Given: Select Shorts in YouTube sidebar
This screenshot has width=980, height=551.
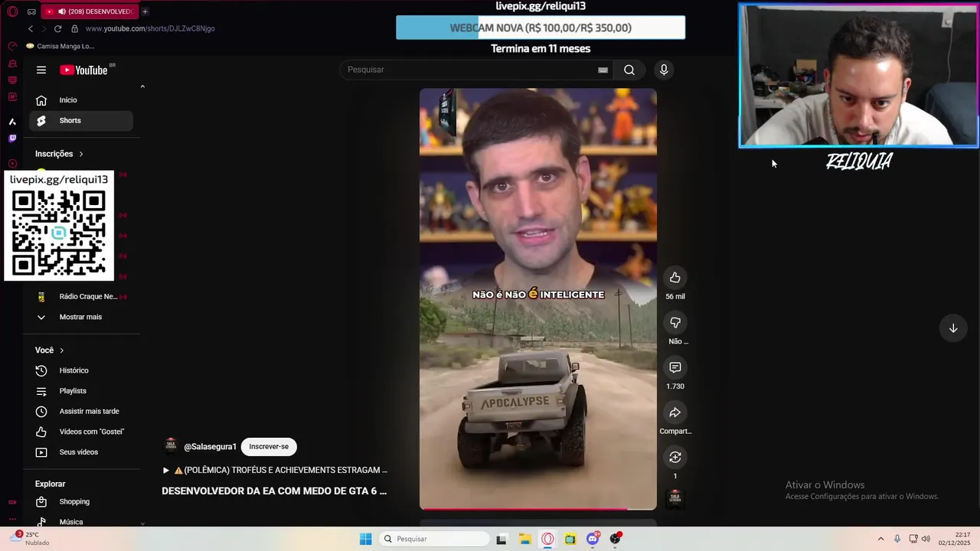Looking at the screenshot, I should [81, 120].
